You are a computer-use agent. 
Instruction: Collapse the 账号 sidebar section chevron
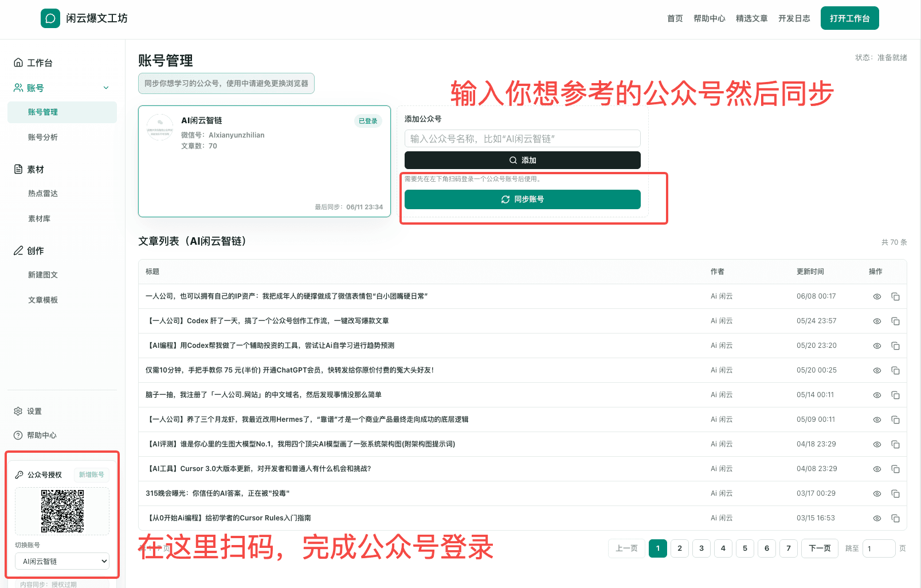106,88
